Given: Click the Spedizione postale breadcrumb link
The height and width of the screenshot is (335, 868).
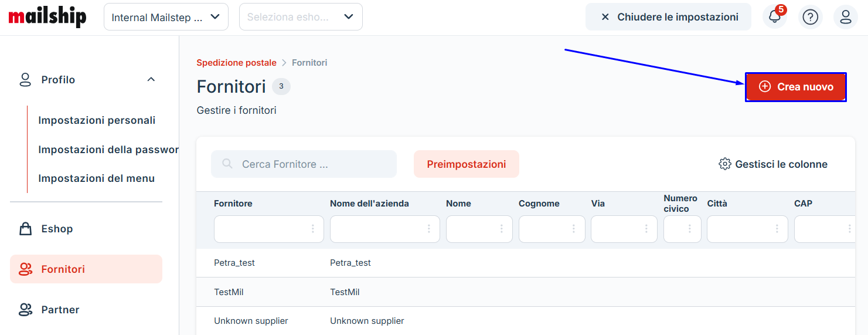Looking at the screenshot, I should point(236,63).
